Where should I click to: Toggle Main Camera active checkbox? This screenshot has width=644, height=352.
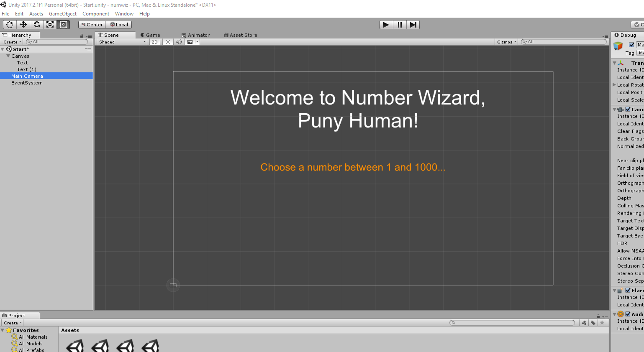point(631,45)
